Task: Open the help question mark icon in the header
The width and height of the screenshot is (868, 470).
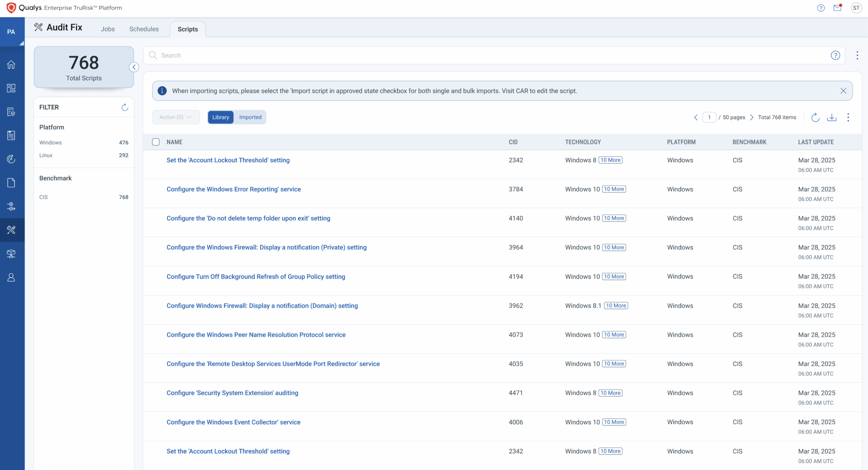Action: (821, 8)
